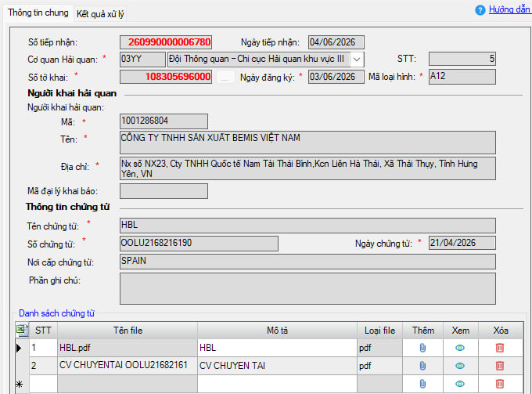Click the empty Mô tả cell in new row

pyautogui.click(x=277, y=384)
